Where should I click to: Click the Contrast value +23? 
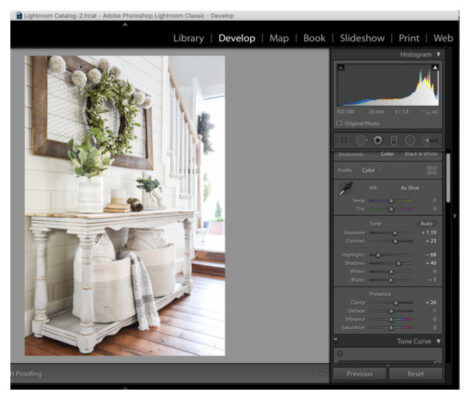click(431, 241)
